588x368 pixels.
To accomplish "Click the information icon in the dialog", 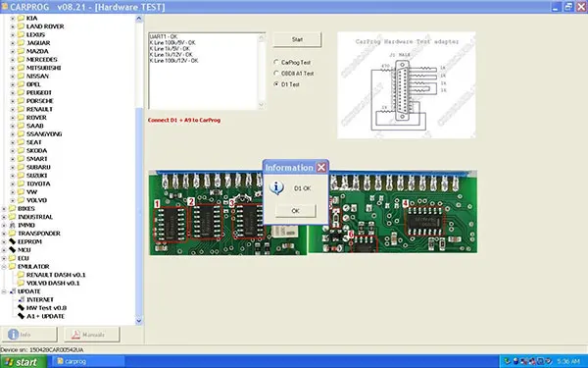I will (x=276, y=187).
